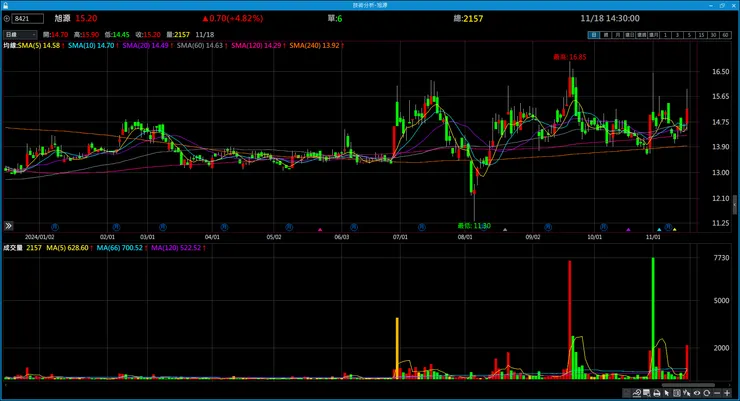This screenshot has width=740, height=401.
Task: Switch to the 30-minute timeframe tab
Action: coord(713,35)
